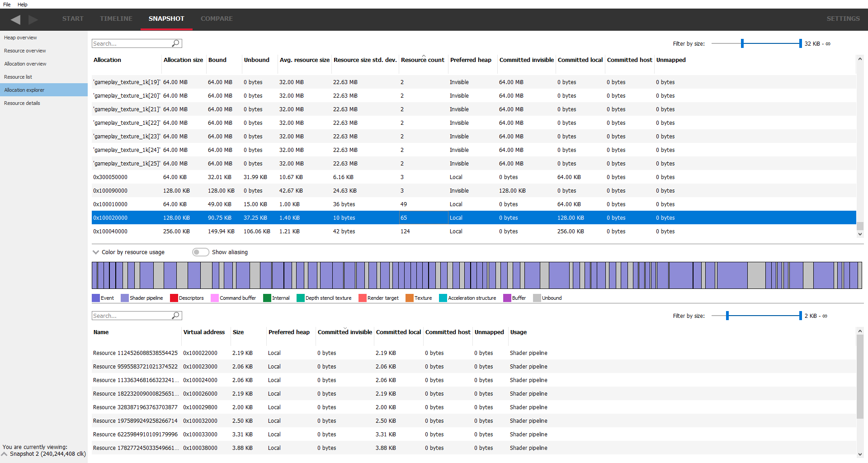Toggle the Show aliasing switch
This screenshot has height=463, width=868.
(200, 252)
